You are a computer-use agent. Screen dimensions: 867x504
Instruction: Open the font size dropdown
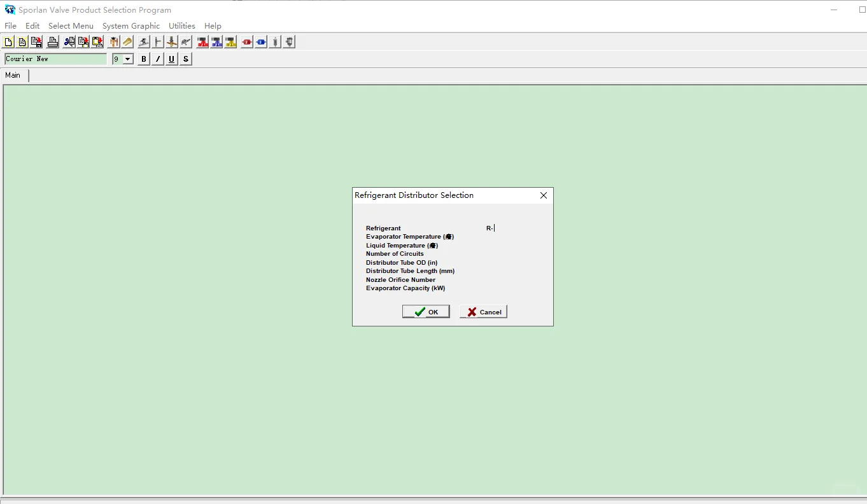(128, 59)
